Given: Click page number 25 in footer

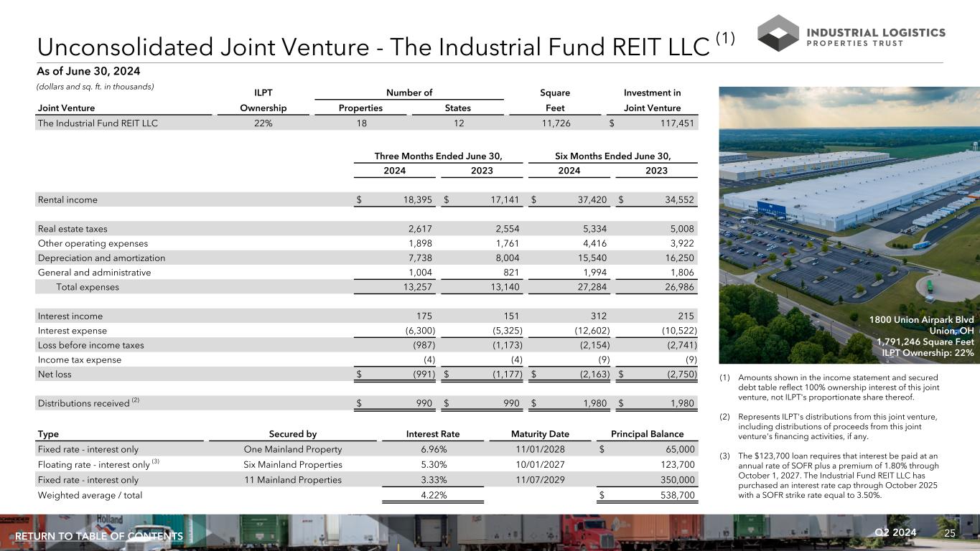Looking at the screenshot, I should [x=951, y=532].
